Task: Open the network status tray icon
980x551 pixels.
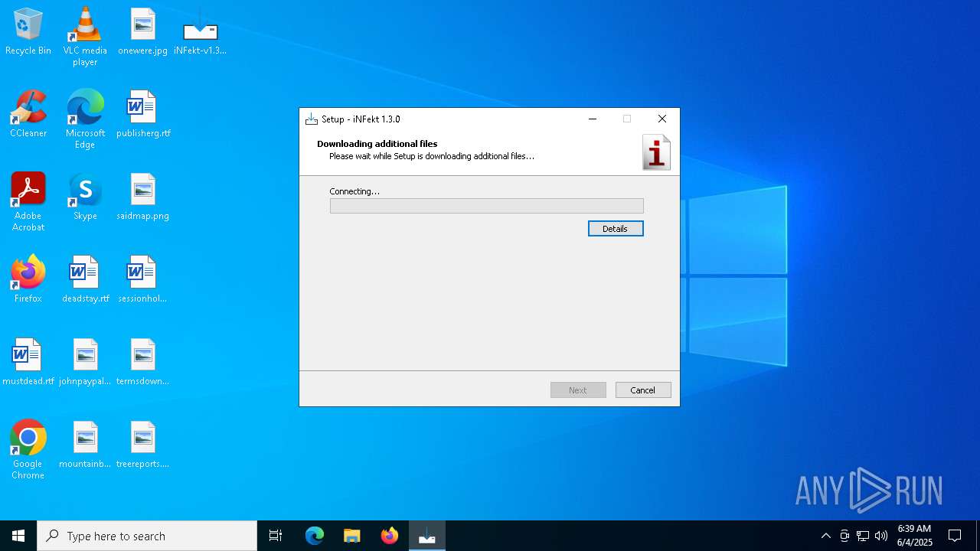Action: [x=863, y=536]
